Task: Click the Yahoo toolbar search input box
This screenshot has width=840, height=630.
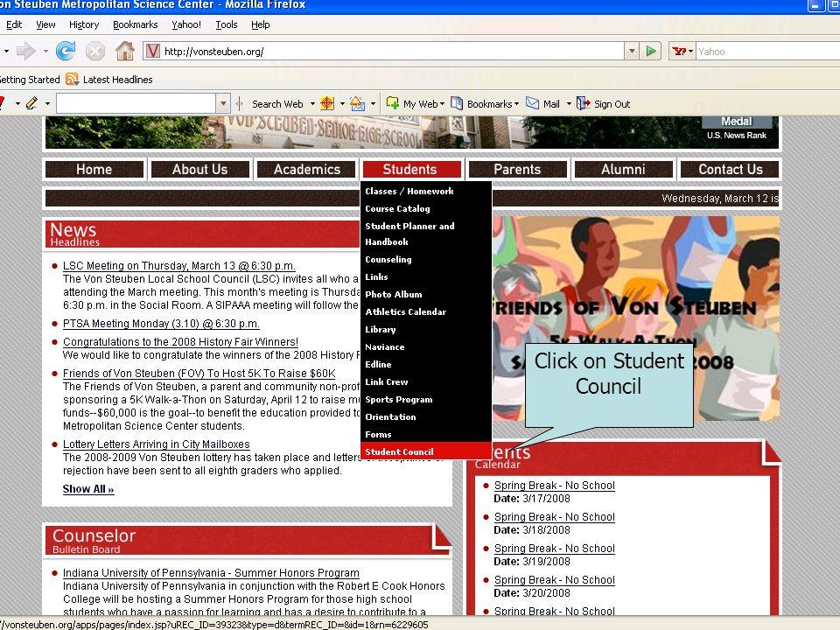Action: 136,103
